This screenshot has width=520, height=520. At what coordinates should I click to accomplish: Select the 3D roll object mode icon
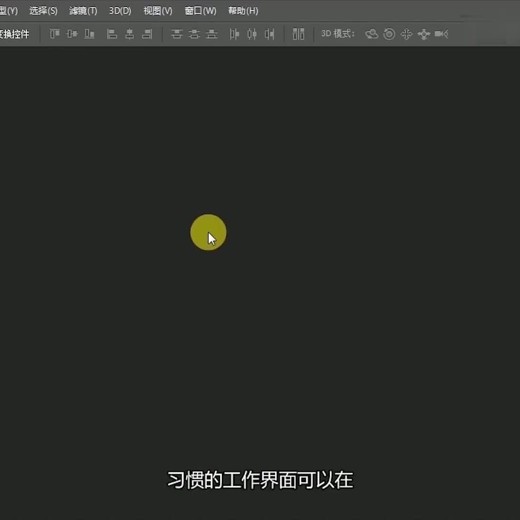[389, 34]
